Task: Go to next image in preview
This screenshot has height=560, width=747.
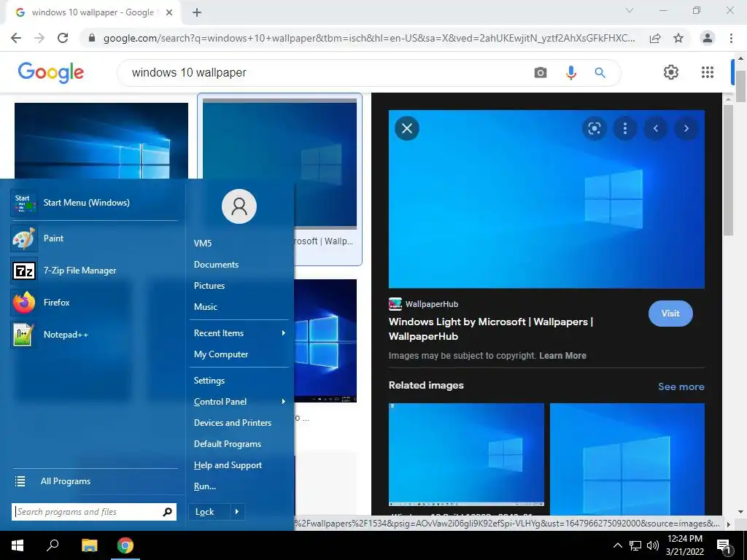Action: [686, 128]
